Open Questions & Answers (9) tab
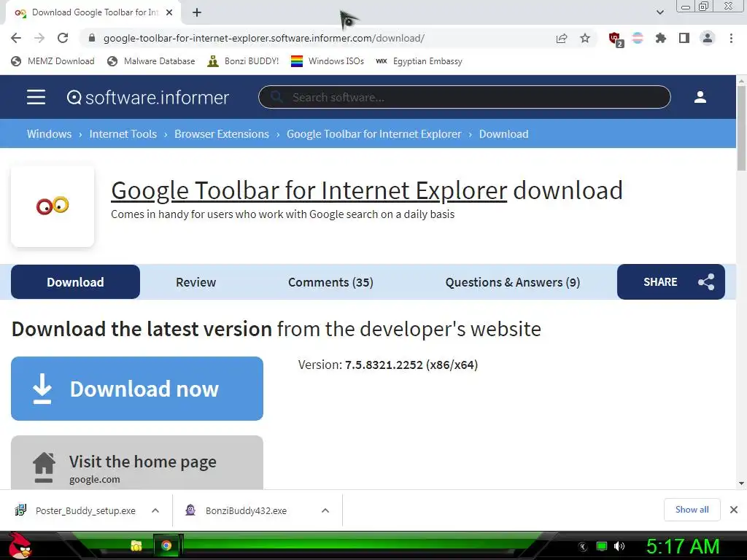Image resolution: width=747 pixels, height=560 pixels. pyautogui.click(x=513, y=282)
